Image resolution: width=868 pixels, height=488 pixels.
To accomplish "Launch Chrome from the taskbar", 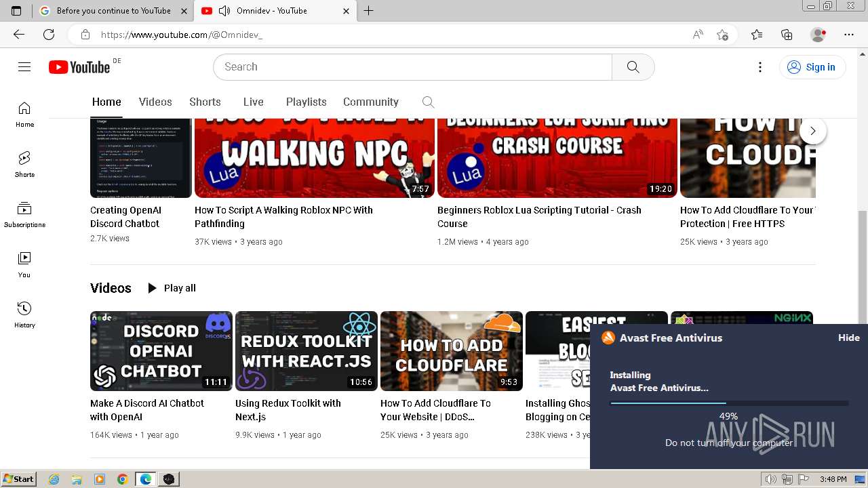I will (122, 479).
